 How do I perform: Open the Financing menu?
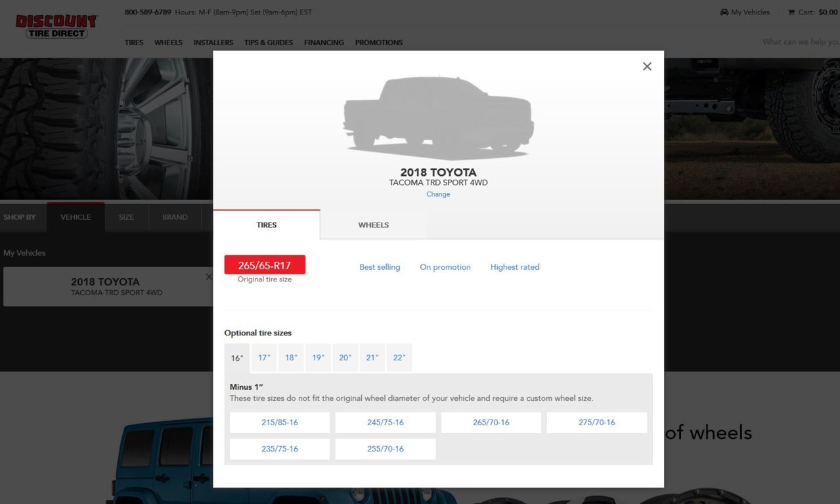click(x=324, y=43)
